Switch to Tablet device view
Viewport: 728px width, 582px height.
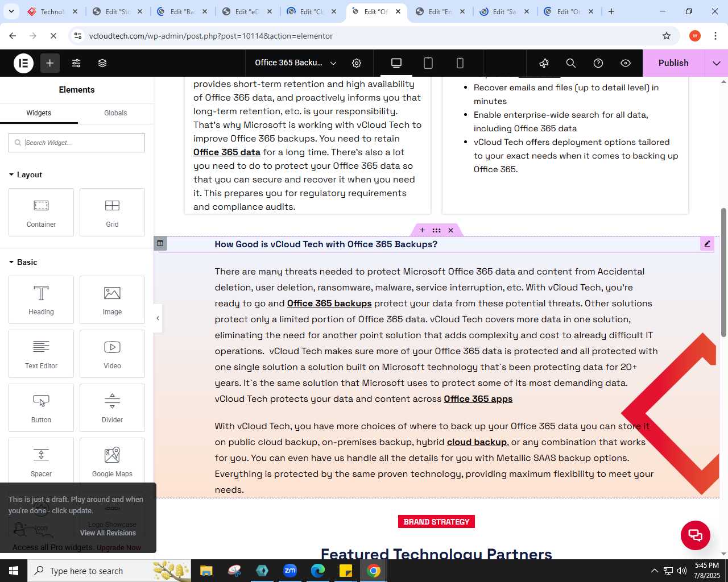pyautogui.click(x=428, y=63)
